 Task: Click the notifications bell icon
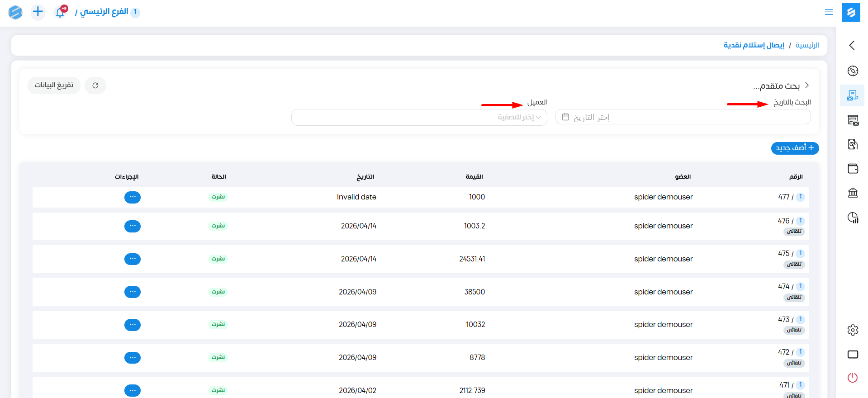tap(60, 12)
